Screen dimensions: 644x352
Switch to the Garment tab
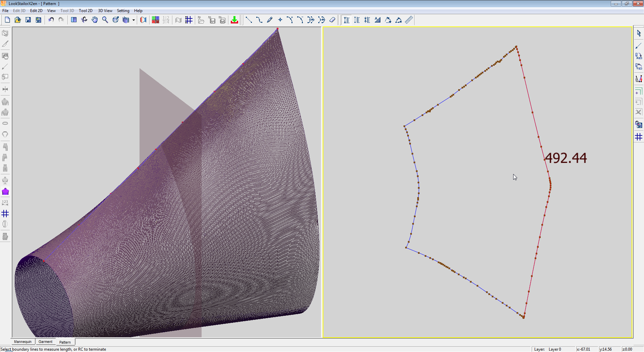point(45,342)
